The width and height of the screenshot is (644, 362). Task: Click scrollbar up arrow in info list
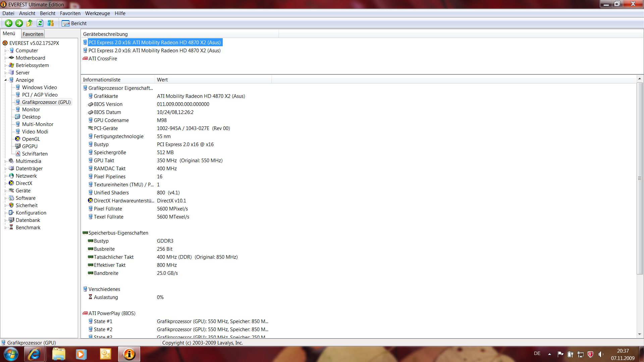(640, 79)
